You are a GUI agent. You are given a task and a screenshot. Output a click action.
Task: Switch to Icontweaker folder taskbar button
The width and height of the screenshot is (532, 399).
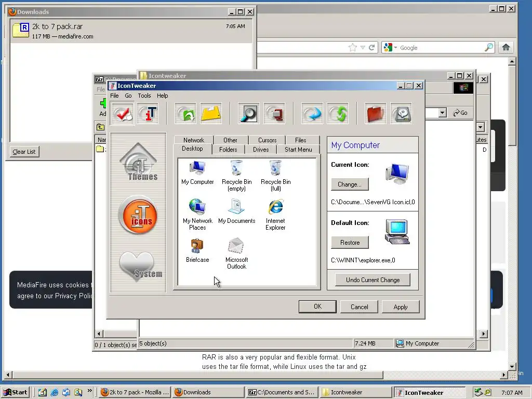pyautogui.click(x=355, y=392)
